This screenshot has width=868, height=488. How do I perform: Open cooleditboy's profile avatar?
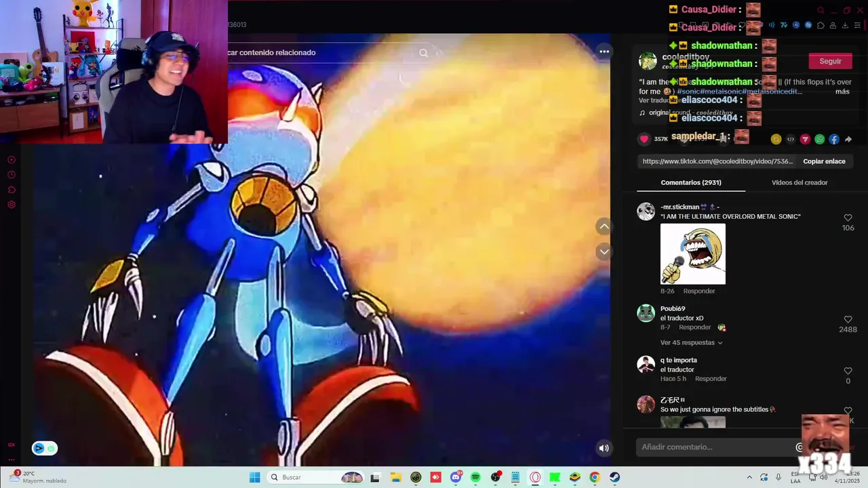tap(648, 61)
